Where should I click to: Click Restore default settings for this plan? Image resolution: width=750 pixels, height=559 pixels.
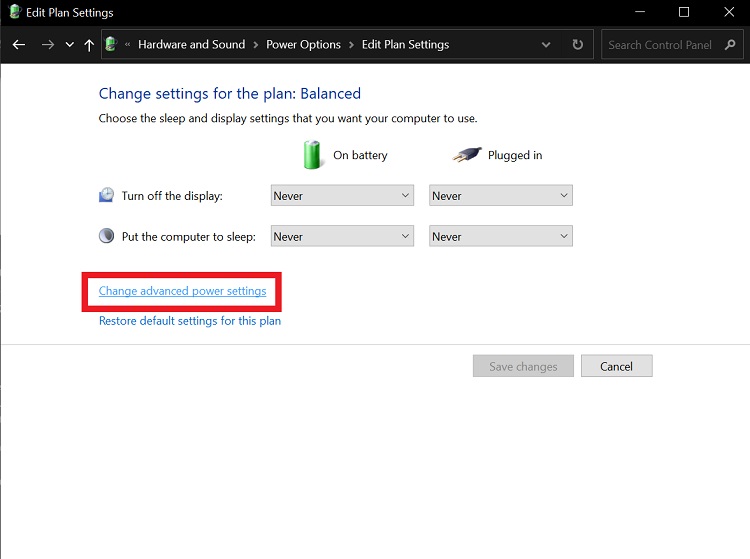coord(189,321)
